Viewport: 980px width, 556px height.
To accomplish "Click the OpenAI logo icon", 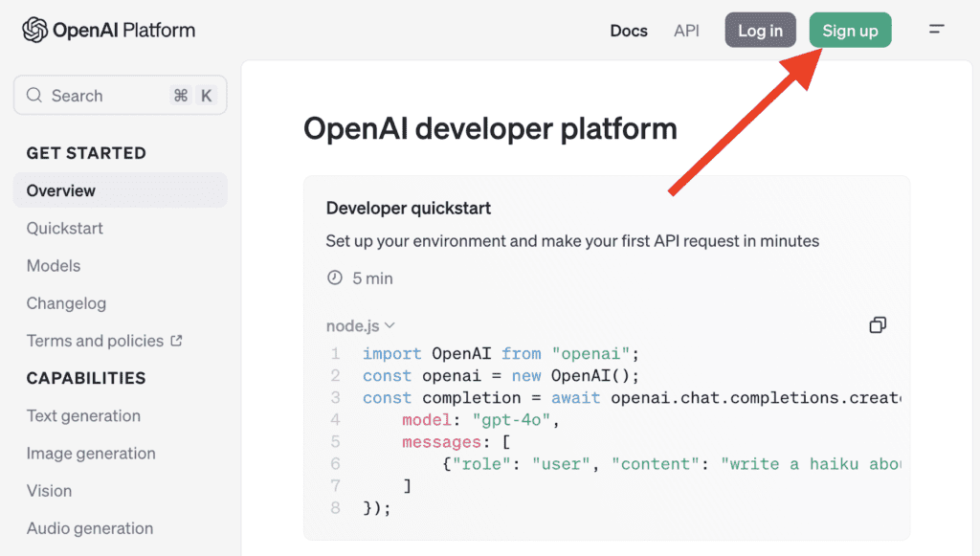I will (35, 30).
